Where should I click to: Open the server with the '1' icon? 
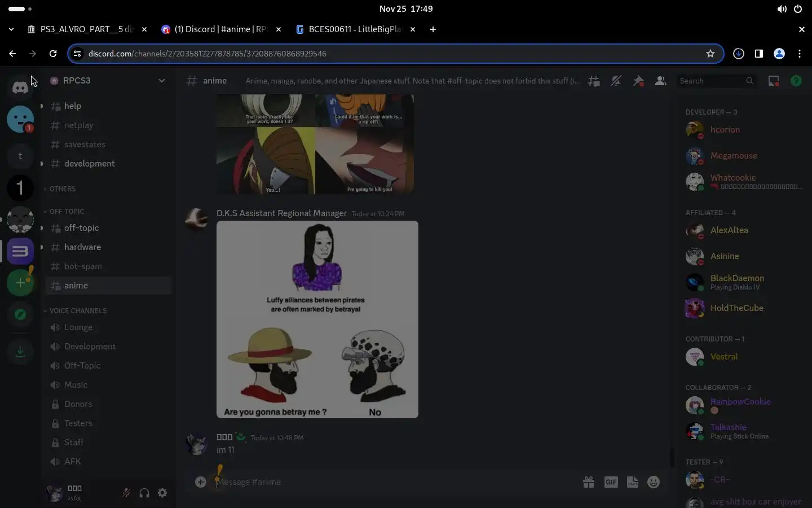tap(20, 187)
